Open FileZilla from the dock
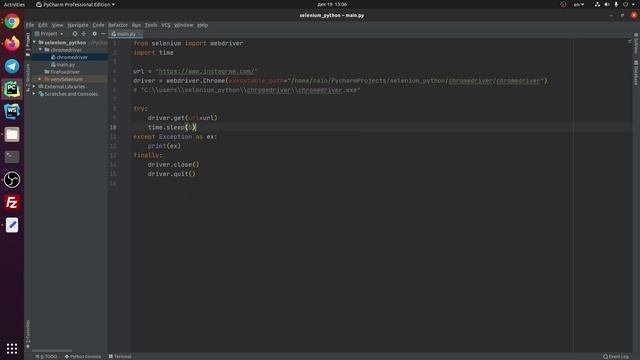The width and height of the screenshot is (640, 360). (12, 202)
